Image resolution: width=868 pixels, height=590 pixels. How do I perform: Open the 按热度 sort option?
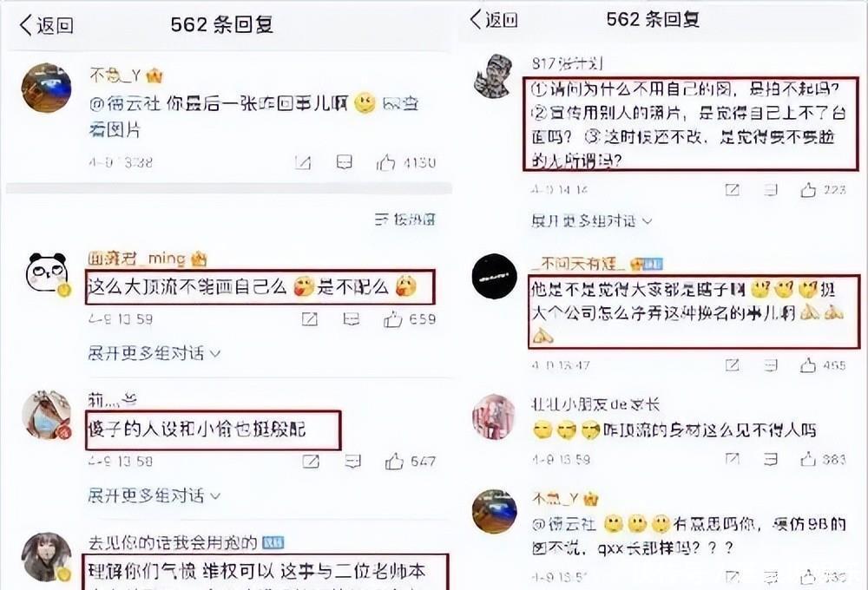click(405, 220)
